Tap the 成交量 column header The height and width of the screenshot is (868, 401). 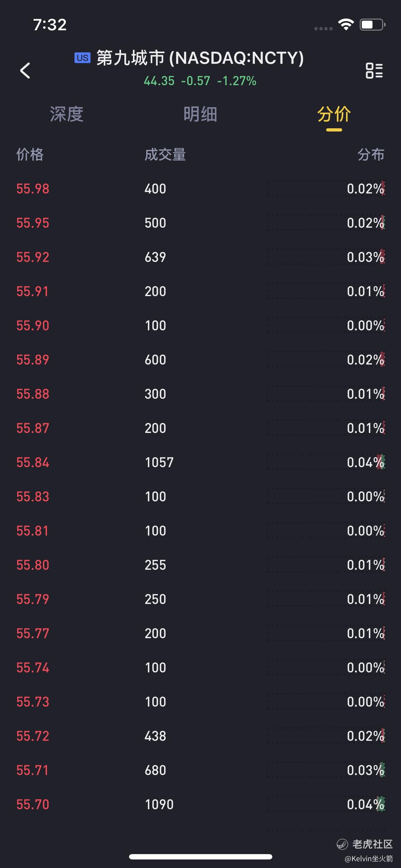[x=165, y=155]
